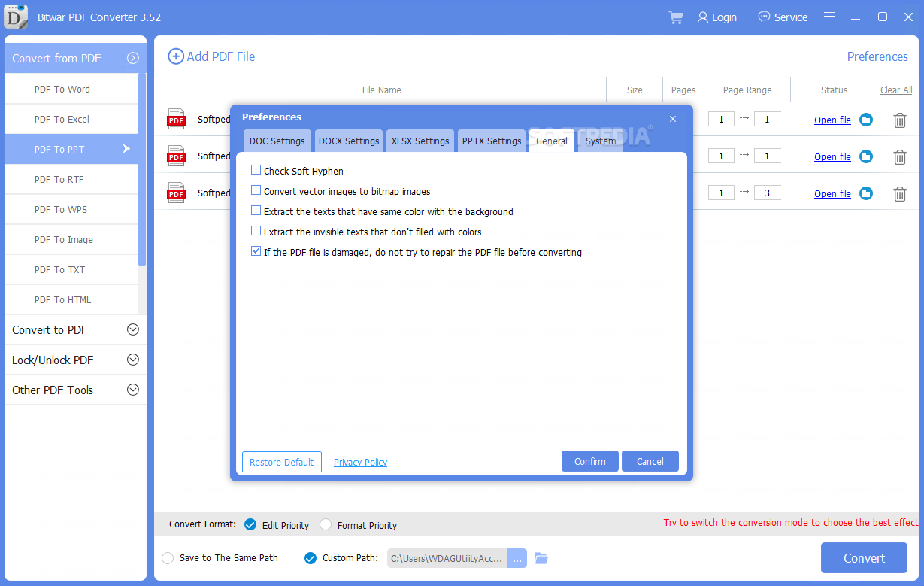Browse custom path with folder icon

coord(541,558)
